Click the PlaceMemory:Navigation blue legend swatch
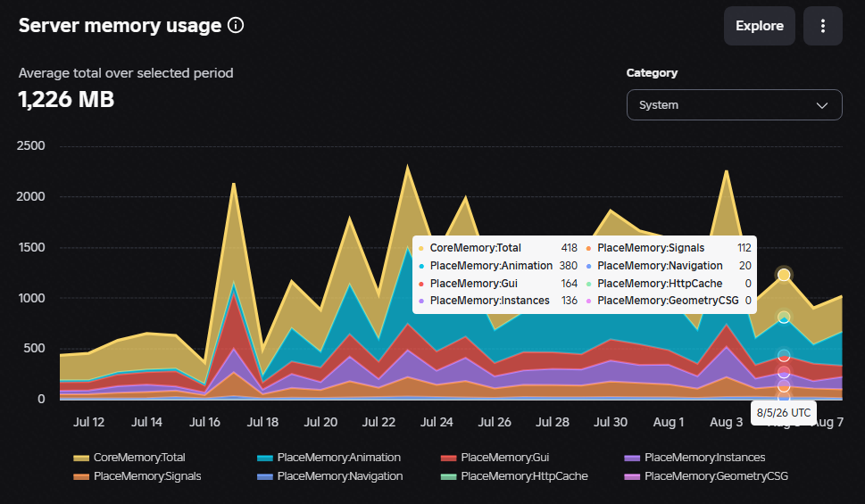Screen dimensions: 865x504 pyautogui.click(x=265, y=476)
